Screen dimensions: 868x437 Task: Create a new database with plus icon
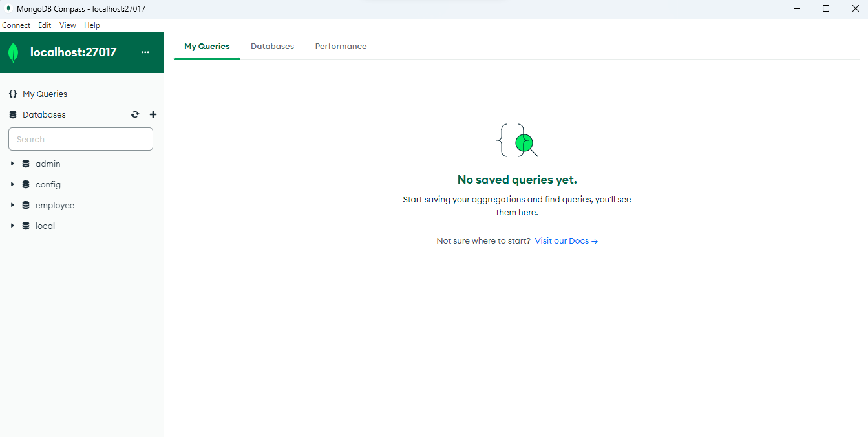click(x=153, y=114)
